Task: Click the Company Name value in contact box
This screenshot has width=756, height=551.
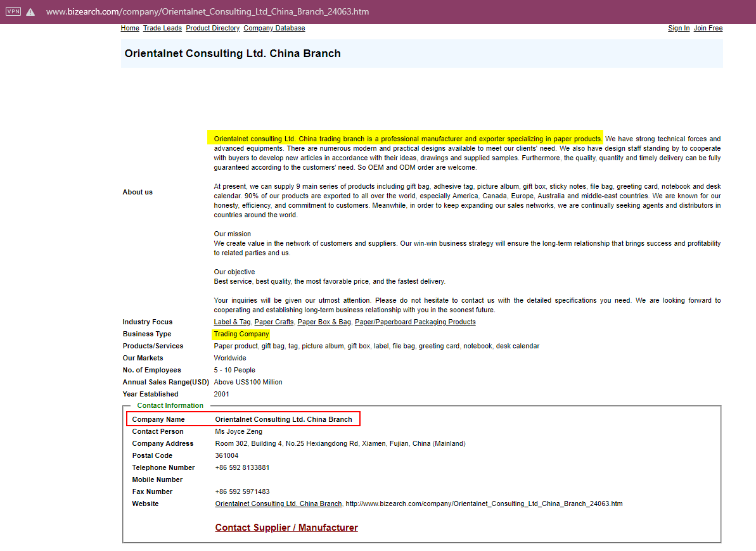Action: click(283, 419)
